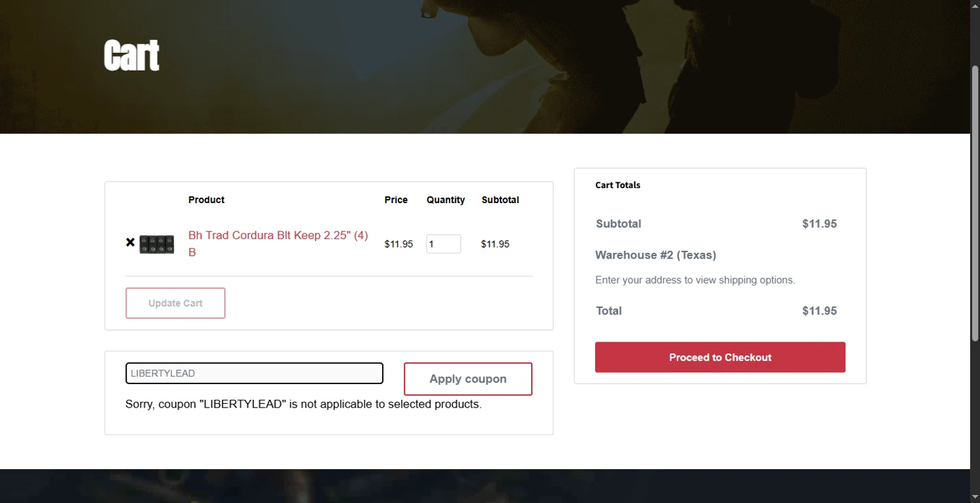Click the Product column header
The image size is (980, 503).
pos(206,200)
